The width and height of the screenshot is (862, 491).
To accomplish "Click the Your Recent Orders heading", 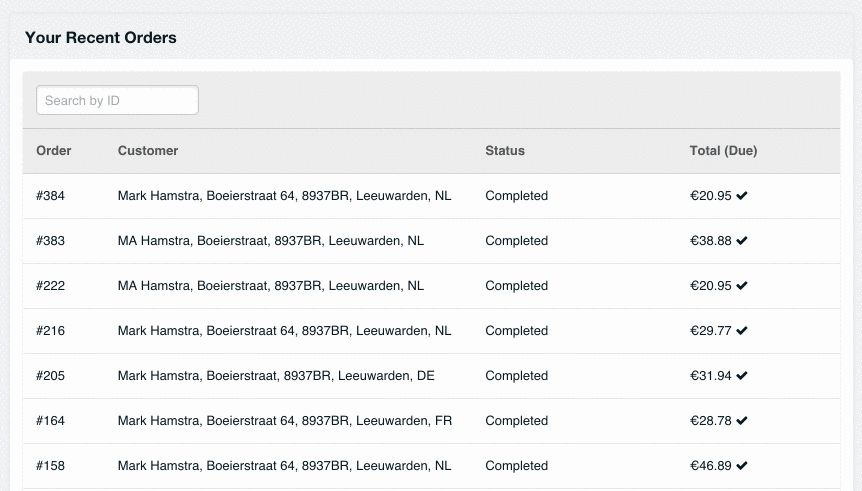I will click(x=101, y=37).
